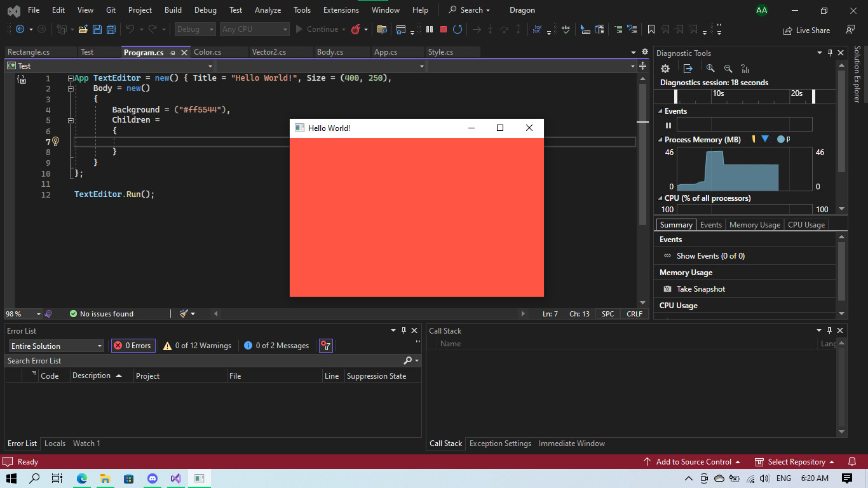
Task: Zoom in on the diagnostics timeline
Action: pos(710,69)
